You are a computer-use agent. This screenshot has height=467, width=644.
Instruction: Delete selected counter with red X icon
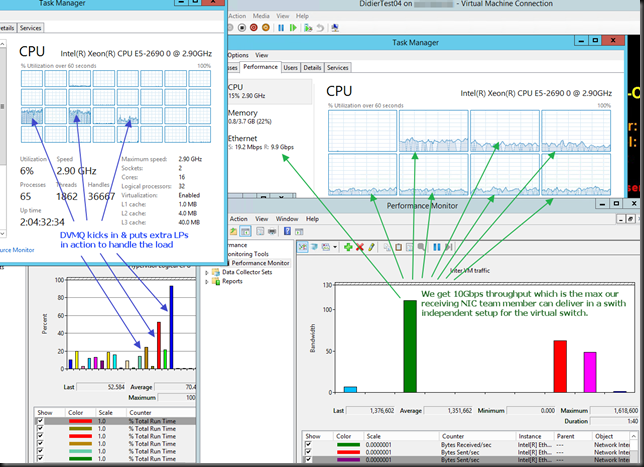tap(359, 247)
